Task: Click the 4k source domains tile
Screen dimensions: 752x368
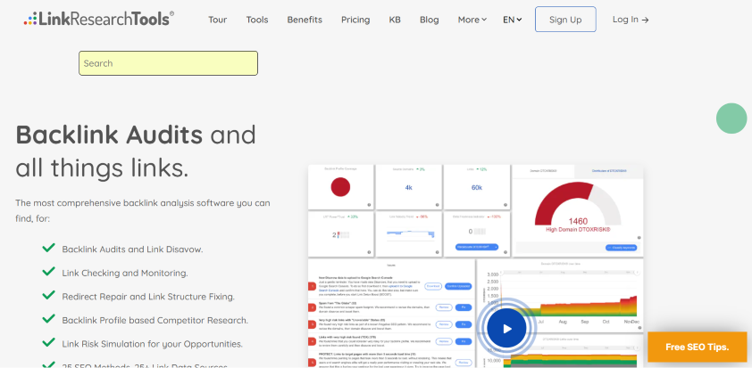Action: (409, 187)
